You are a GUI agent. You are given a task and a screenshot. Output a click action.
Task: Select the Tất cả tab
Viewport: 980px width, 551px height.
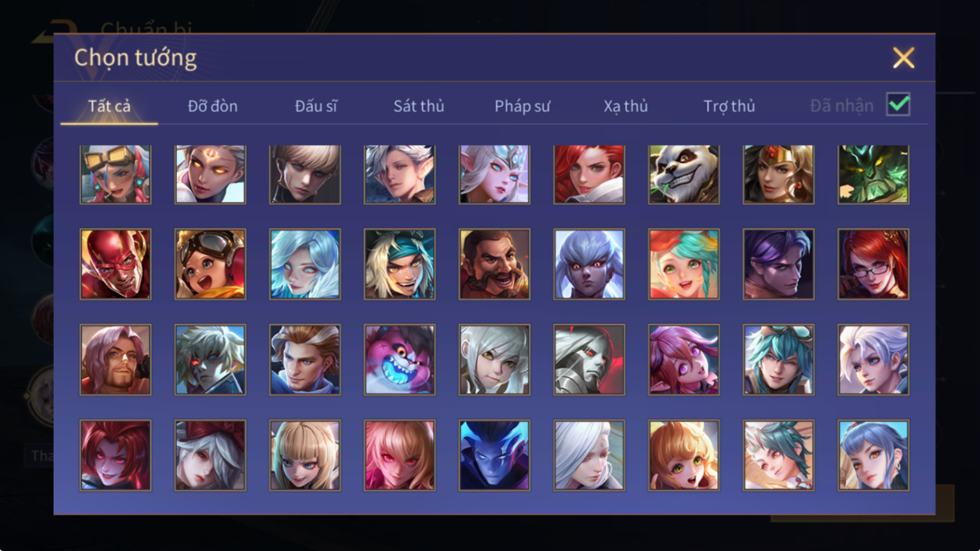coord(109,106)
